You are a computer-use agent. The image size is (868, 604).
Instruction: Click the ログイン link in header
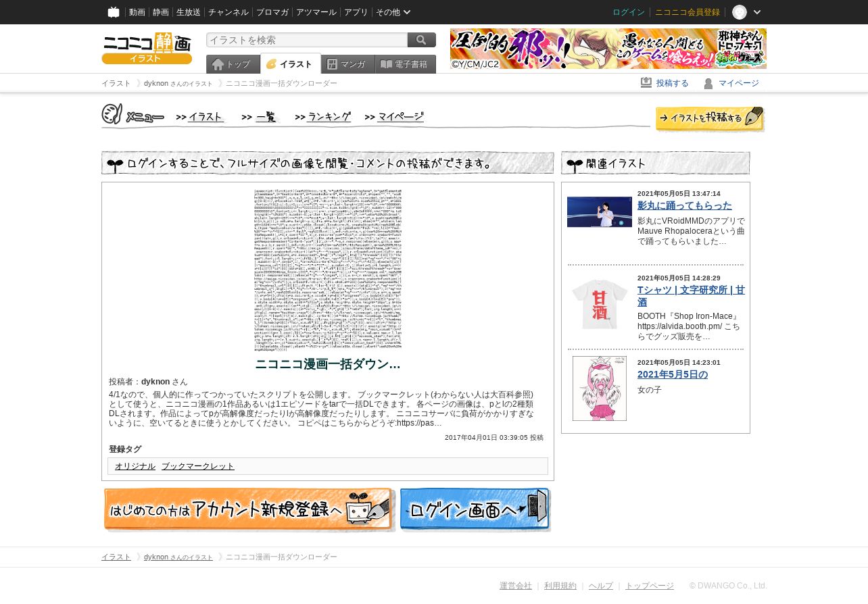click(x=629, y=12)
